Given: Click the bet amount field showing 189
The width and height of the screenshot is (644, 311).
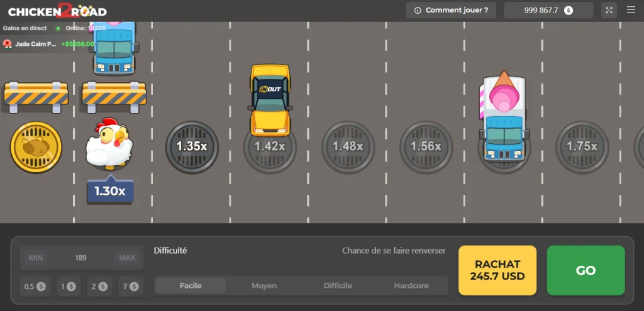Looking at the screenshot, I should [81, 258].
